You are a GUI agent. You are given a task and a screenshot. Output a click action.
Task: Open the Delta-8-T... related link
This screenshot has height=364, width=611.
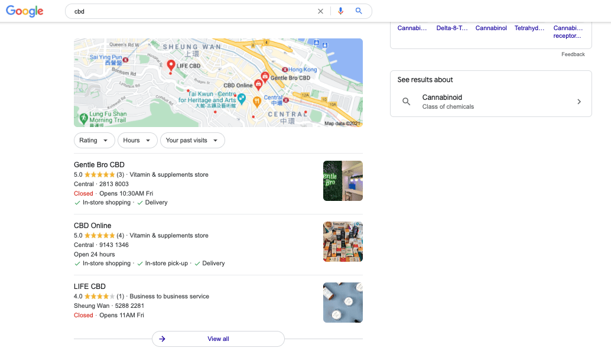(452, 28)
